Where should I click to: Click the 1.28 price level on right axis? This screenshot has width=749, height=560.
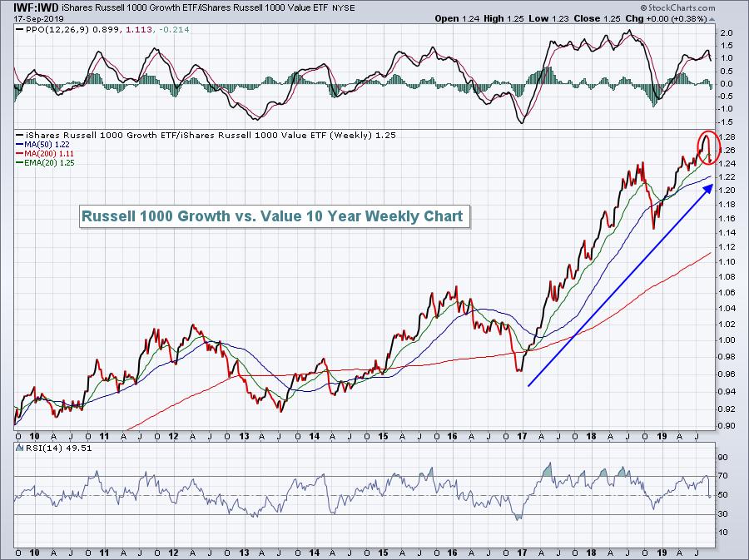[x=728, y=136]
